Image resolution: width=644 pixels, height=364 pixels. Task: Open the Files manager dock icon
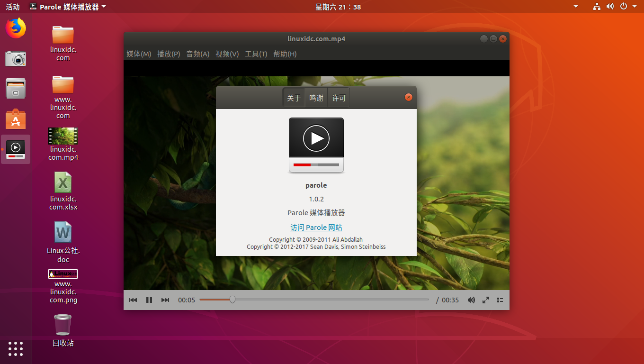16,89
